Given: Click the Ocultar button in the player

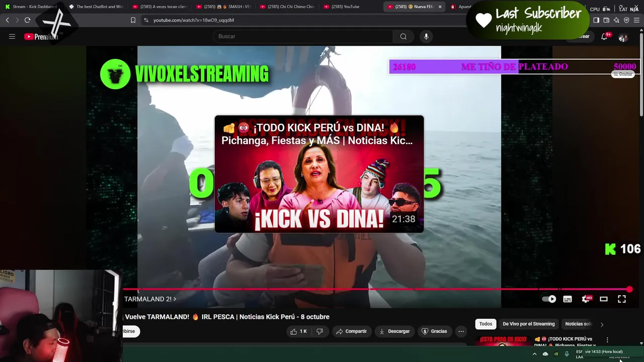Looking at the screenshot, I should click(x=622, y=74).
